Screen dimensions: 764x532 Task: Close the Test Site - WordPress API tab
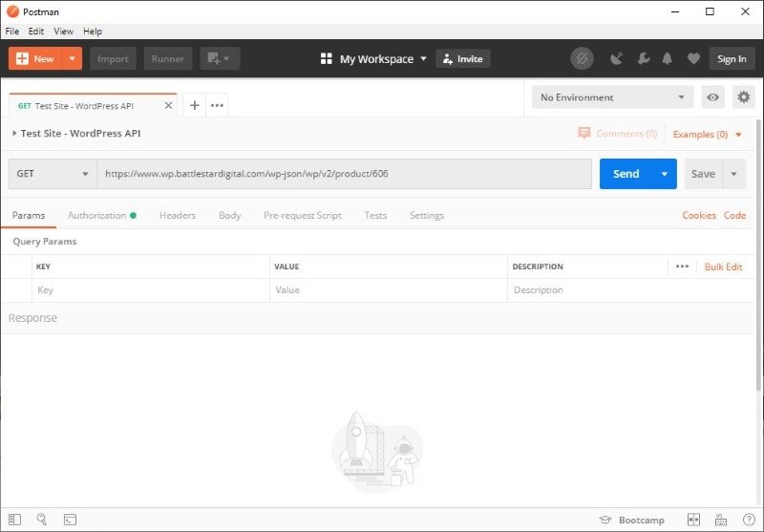pos(168,106)
